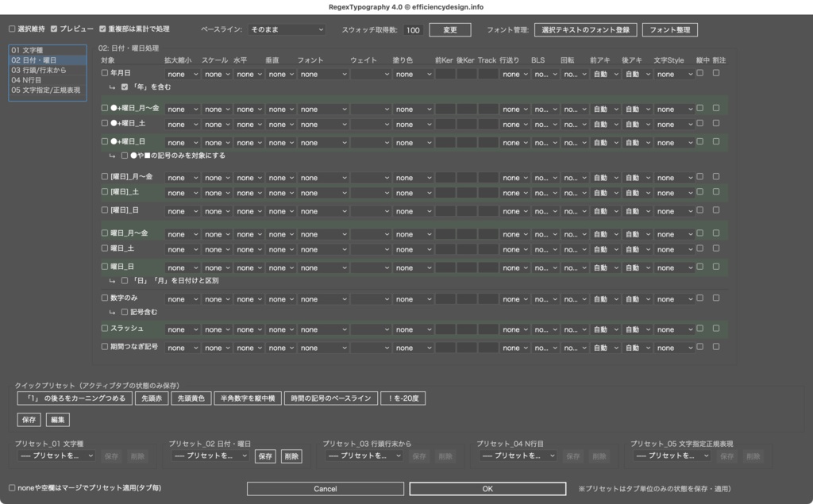Open BLS dropdown in [曜日]_土 row
The image size is (813, 504).
(545, 193)
